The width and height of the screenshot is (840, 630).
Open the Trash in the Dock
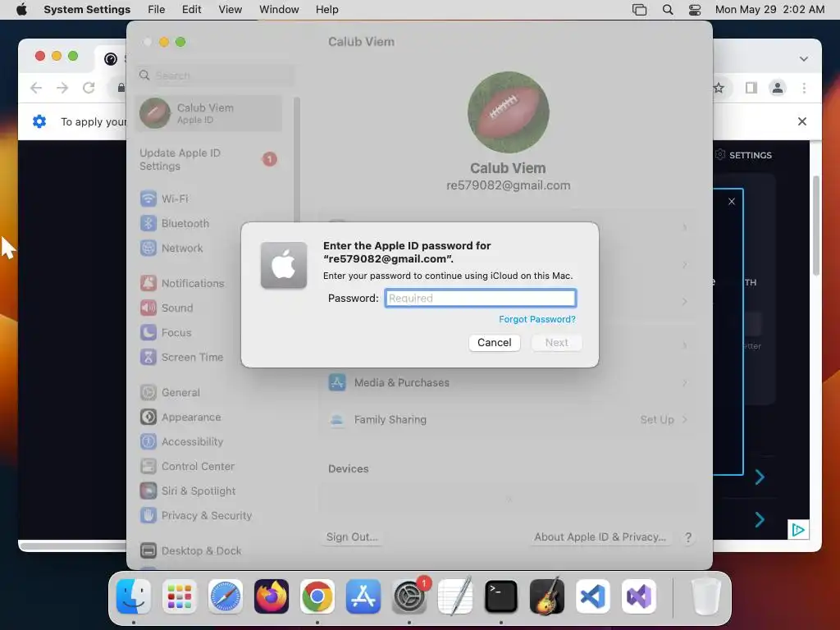coord(706,596)
